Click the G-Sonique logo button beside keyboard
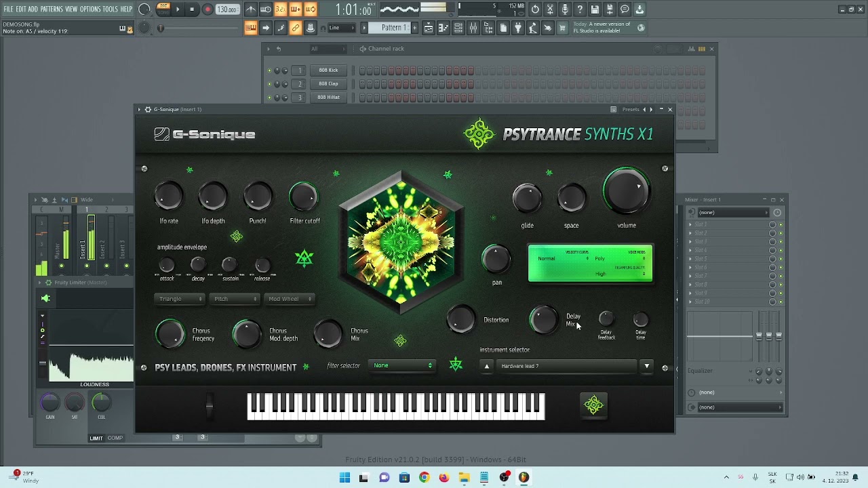 pyautogui.click(x=593, y=405)
